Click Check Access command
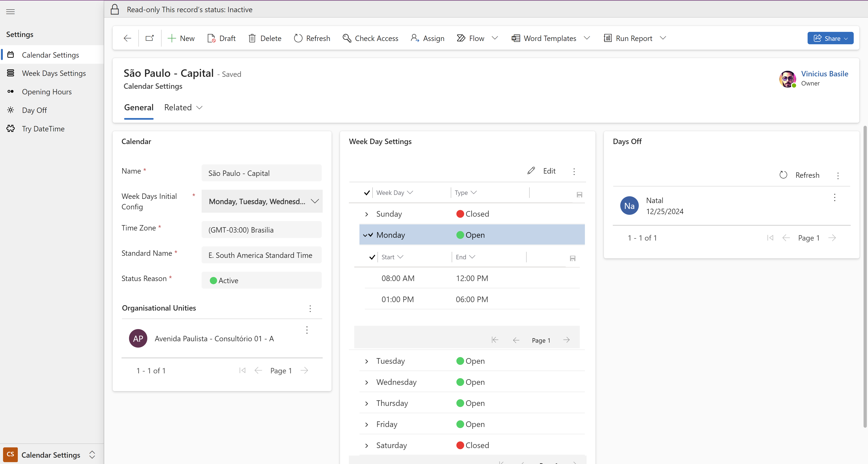This screenshot has height=464, width=868. point(370,38)
